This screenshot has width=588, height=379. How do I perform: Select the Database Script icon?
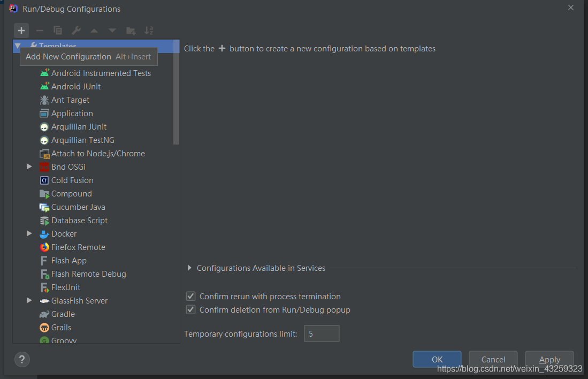click(44, 221)
